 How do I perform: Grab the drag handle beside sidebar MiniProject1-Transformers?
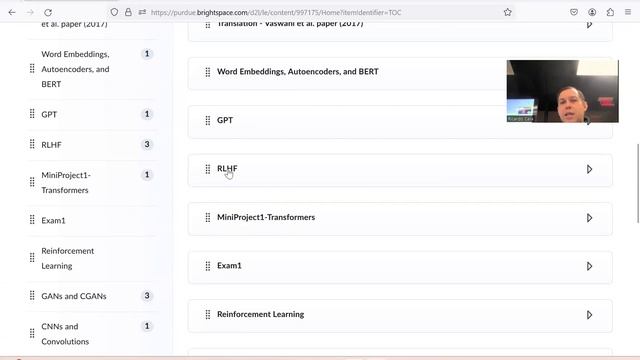click(x=32, y=182)
